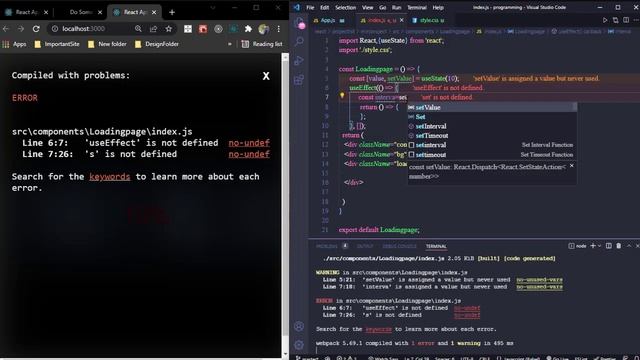
Task: Open a new Chrome tab
Action: [172, 12]
